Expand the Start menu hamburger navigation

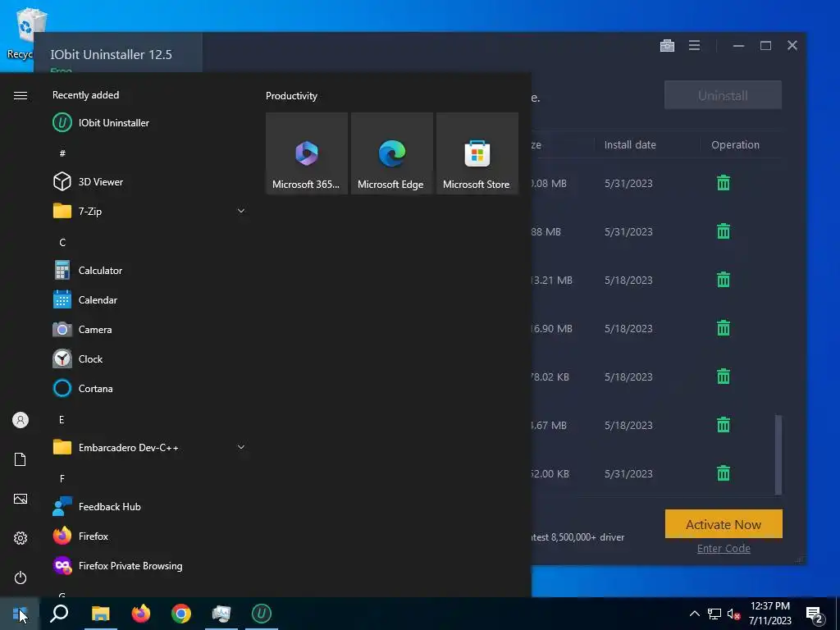pos(21,95)
